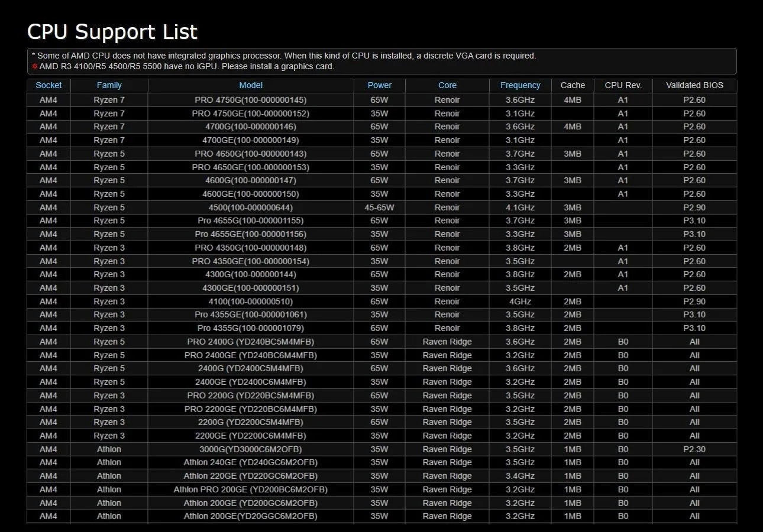
Task: Click the CPU Rev. column header
Action: [623, 85]
